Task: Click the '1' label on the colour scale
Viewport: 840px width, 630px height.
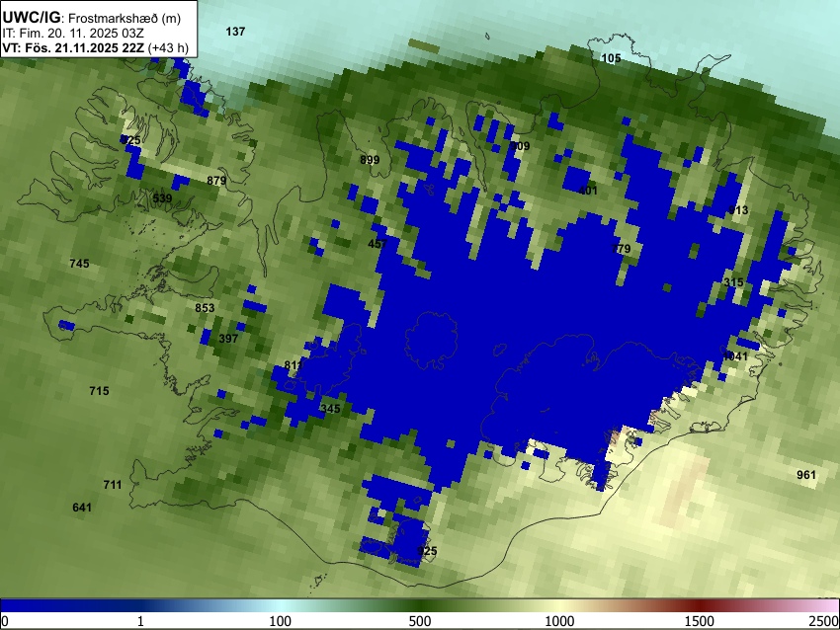Action: 140,621
